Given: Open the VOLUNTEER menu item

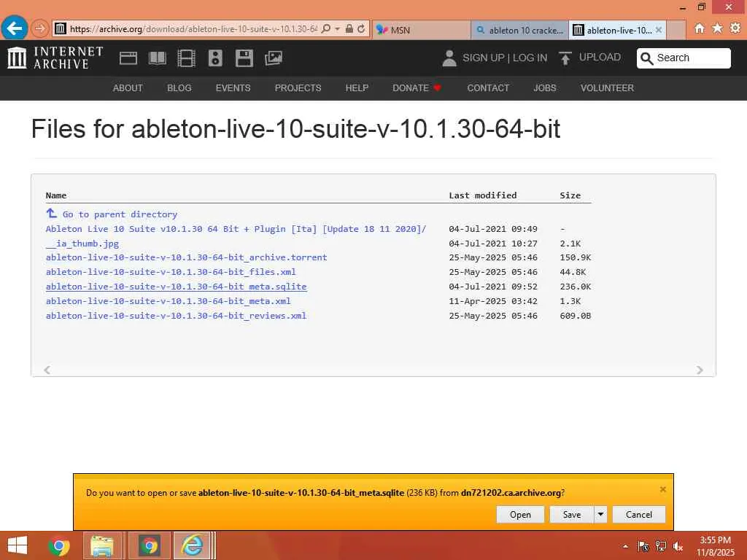Looking at the screenshot, I should 607,88.
